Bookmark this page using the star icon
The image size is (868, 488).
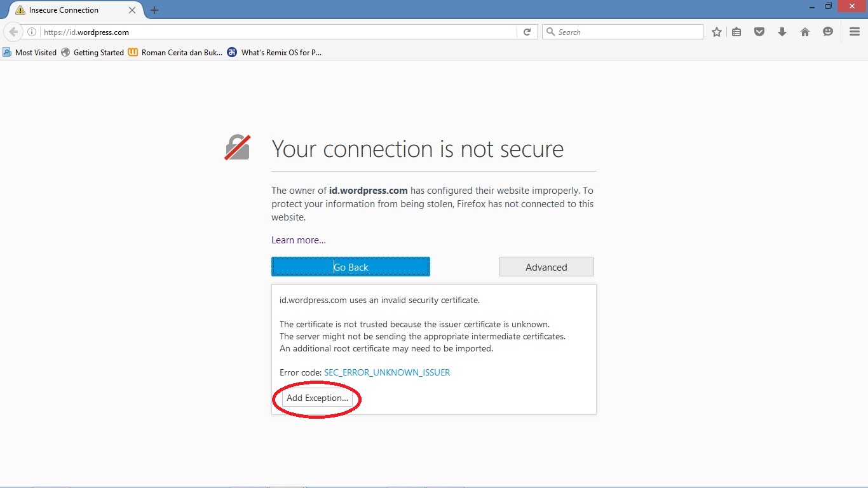coord(716,31)
